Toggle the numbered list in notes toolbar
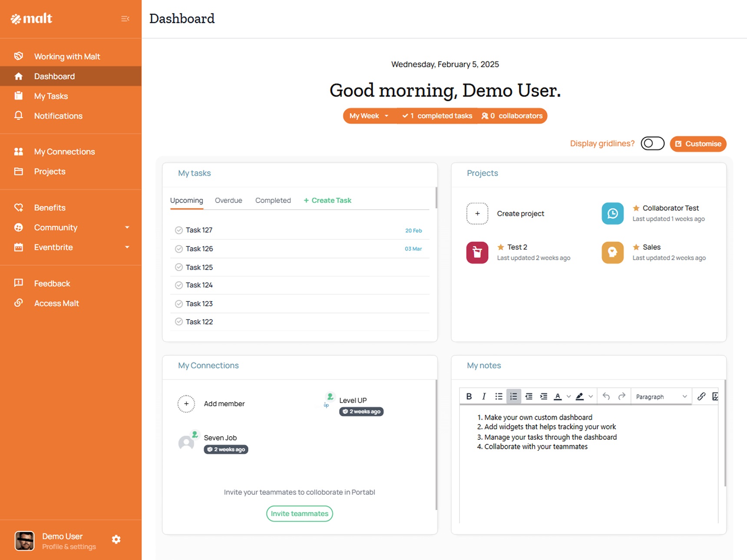Viewport: 747px width, 560px height. click(513, 396)
